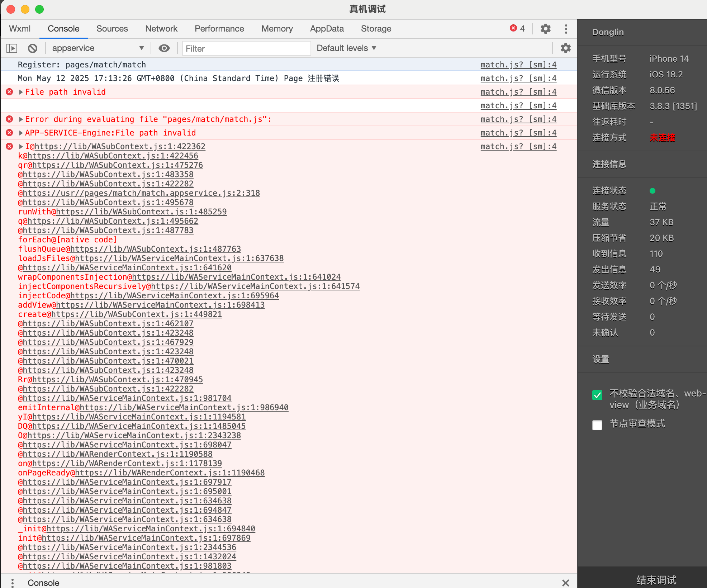The width and height of the screenshot is (707, 588).
Task: Switch to the Network tab
Action: (161, 29)
